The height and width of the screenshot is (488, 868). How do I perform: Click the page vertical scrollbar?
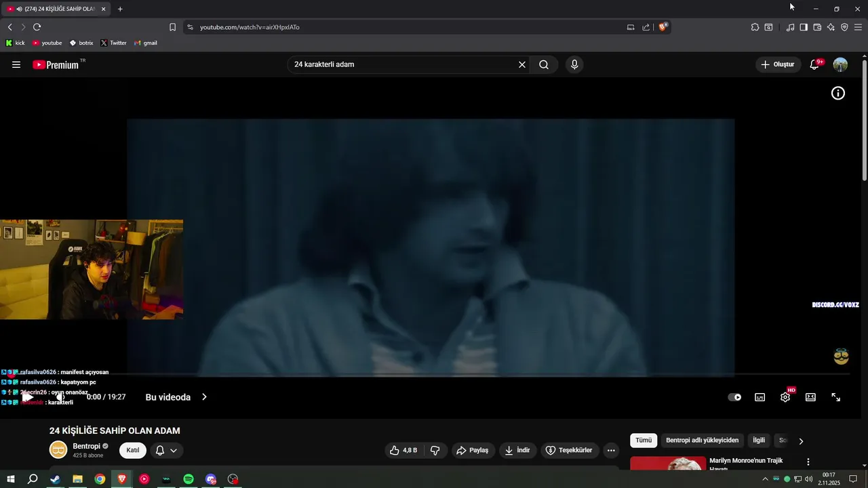point(864,122)
